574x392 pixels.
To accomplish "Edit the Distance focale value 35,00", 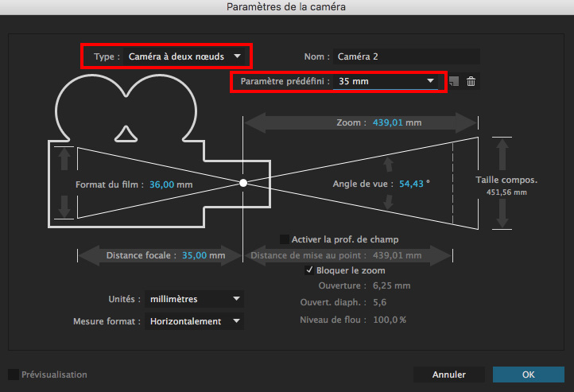I will pos(194,256).
